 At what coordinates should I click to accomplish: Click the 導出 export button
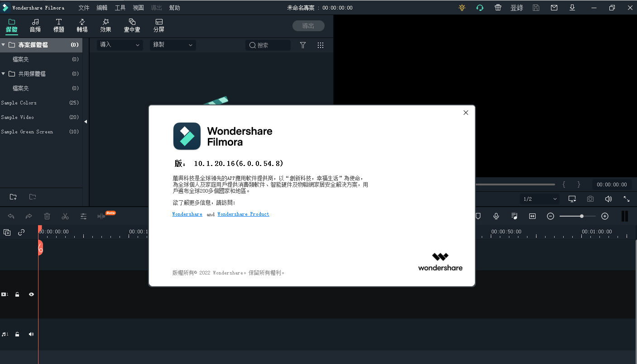click(x=308, y=26)
